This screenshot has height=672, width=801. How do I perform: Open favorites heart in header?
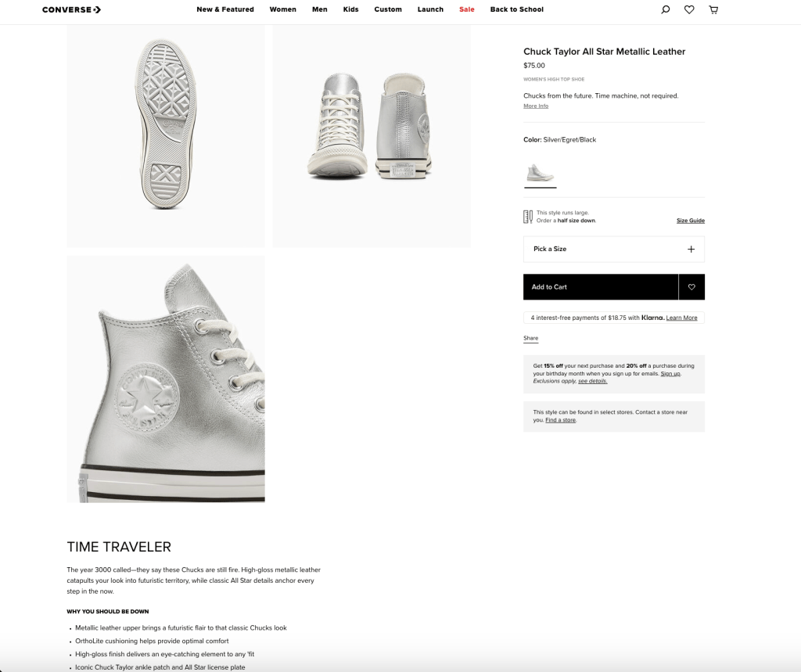click(x=689, y=9)
